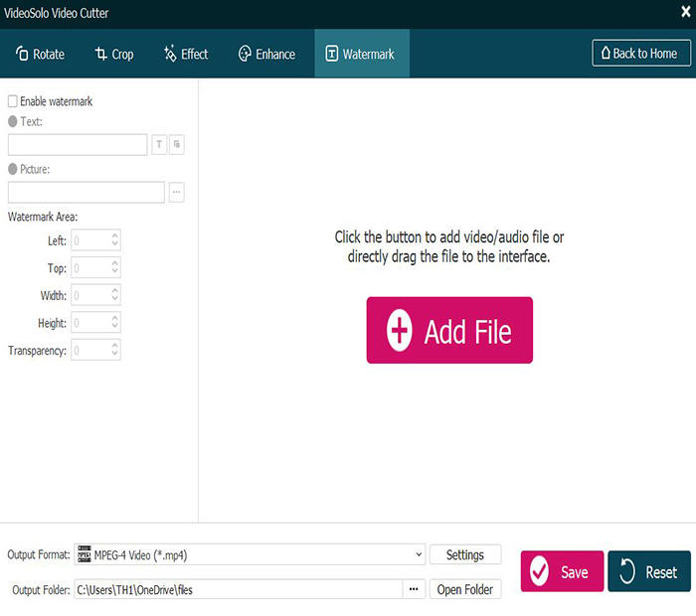Image resolution: width=696 pixels, height=616 pixels.
Task: Click the Open Folder button
Action: (465, 590)
